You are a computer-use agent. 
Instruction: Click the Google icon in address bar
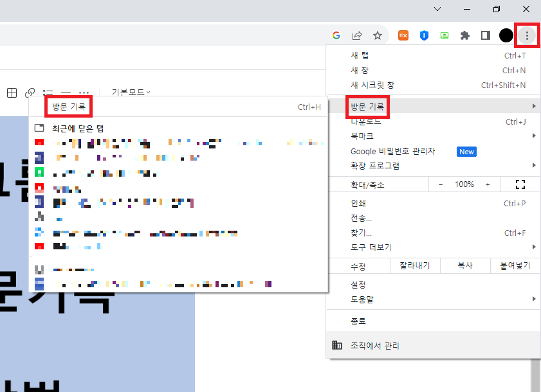pyautogui.click(x=336, y=35)
